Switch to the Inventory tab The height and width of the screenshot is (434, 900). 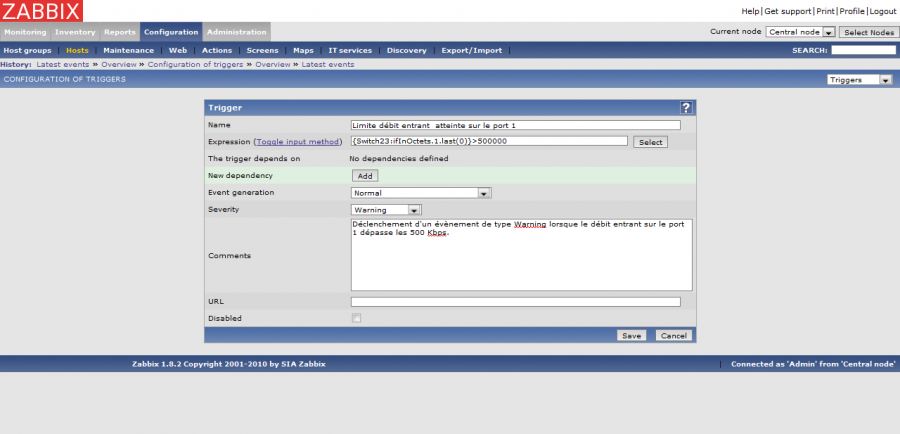[x=75, y=32]
